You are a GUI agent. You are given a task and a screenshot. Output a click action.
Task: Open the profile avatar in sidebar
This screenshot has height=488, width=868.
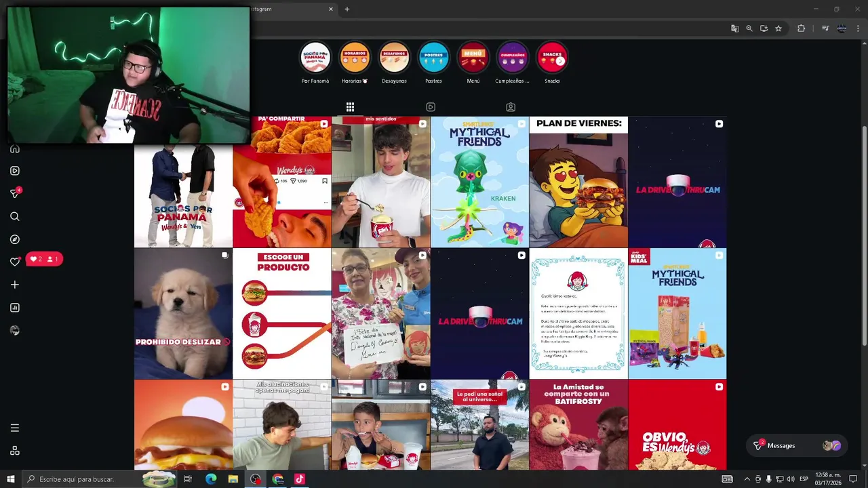point(15,331)
